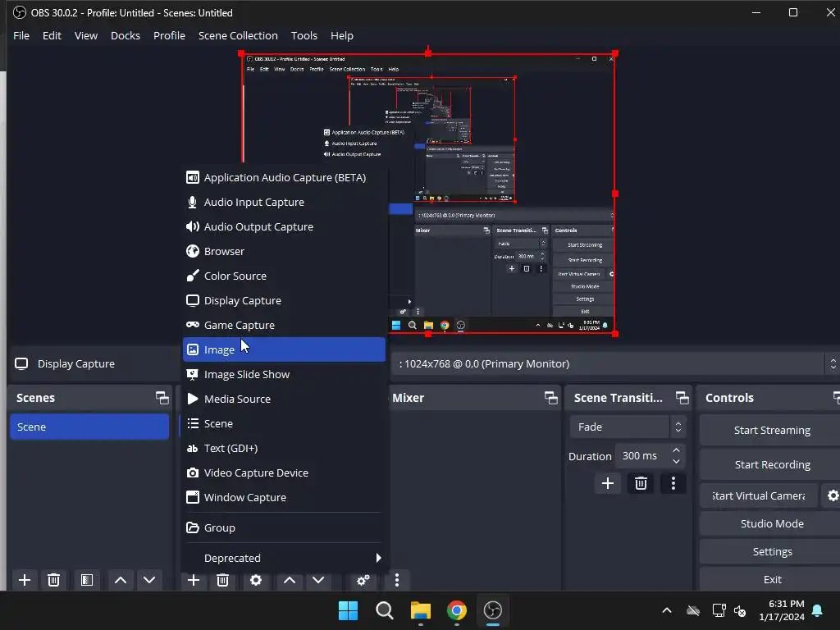Add a Window Capture source
Viewport: 840px width, 630px height.
click(x=284, y=498)
